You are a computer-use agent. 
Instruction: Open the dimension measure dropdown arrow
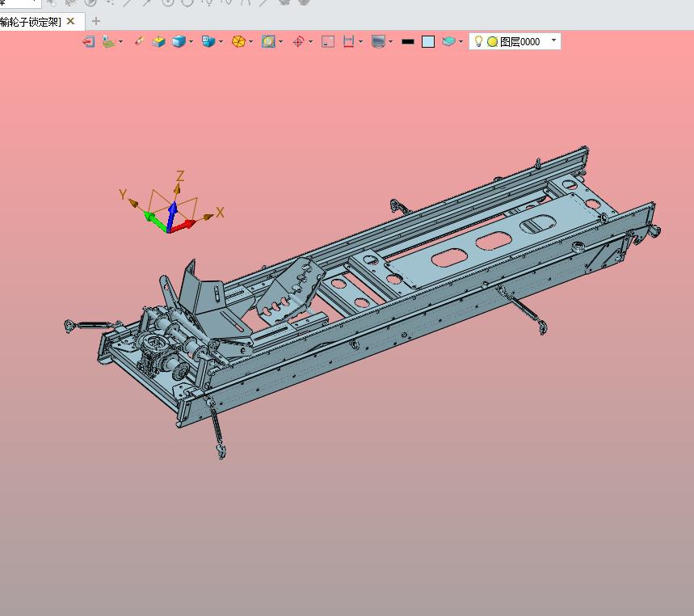coord(360,42)
